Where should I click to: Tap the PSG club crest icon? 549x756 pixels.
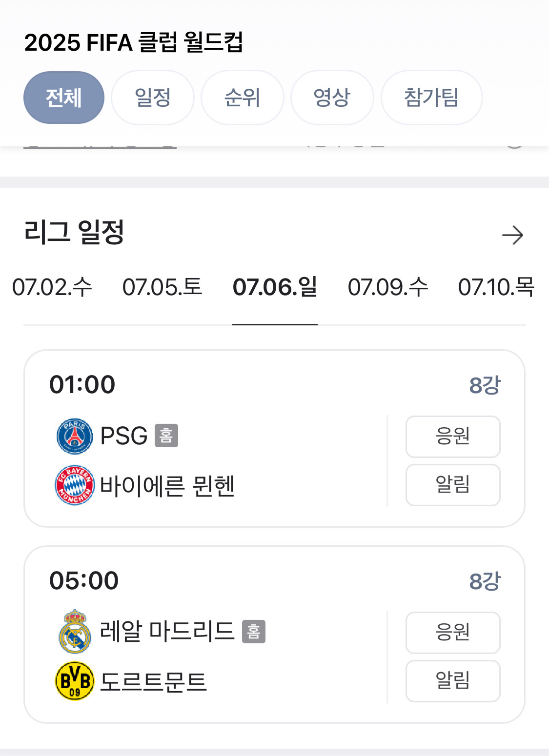tap(75, 436)
